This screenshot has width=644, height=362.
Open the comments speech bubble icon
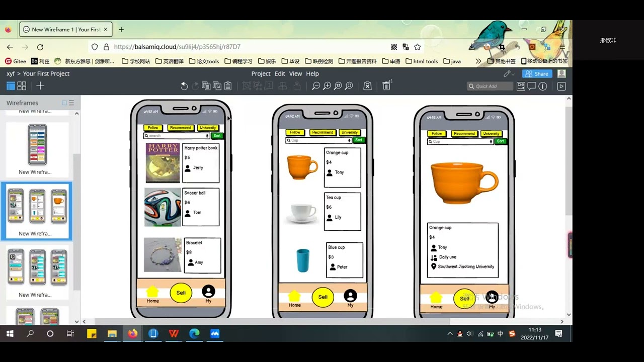(532, 86)
